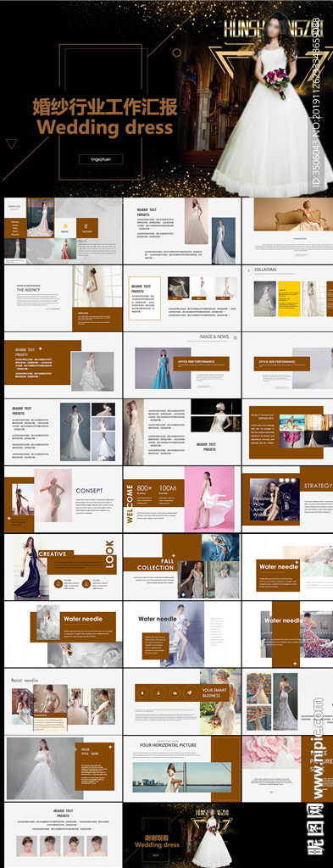Select the 'COLLATERAL' heading text
The height and width of the screenshot is (868, 333).
[x=266, y=270]
